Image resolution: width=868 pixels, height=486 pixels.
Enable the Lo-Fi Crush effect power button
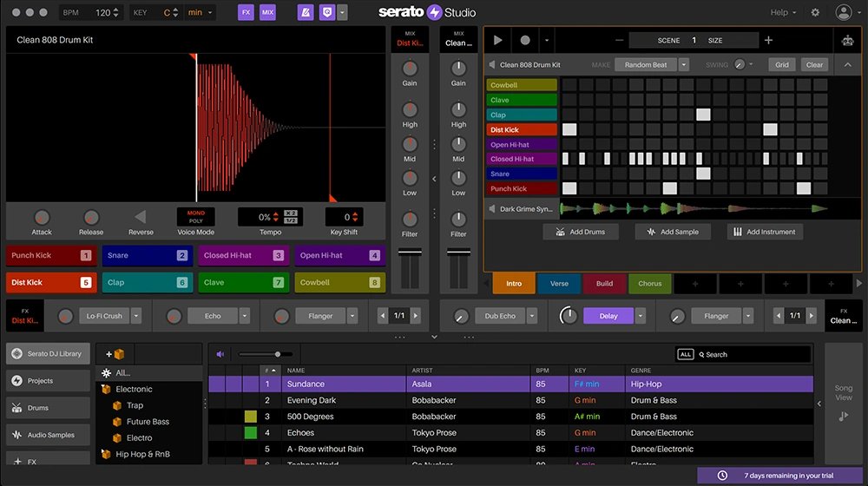[x=65, y=317]
